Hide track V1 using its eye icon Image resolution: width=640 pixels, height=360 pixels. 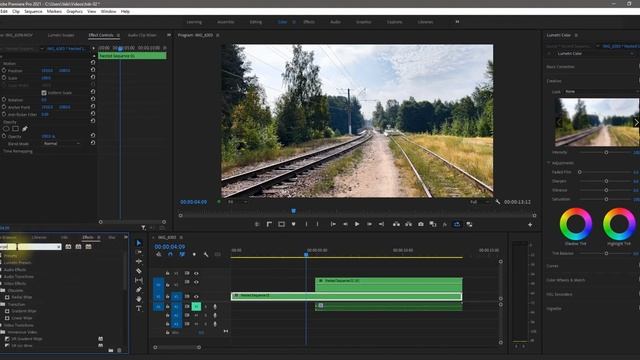tap(196, 297)
